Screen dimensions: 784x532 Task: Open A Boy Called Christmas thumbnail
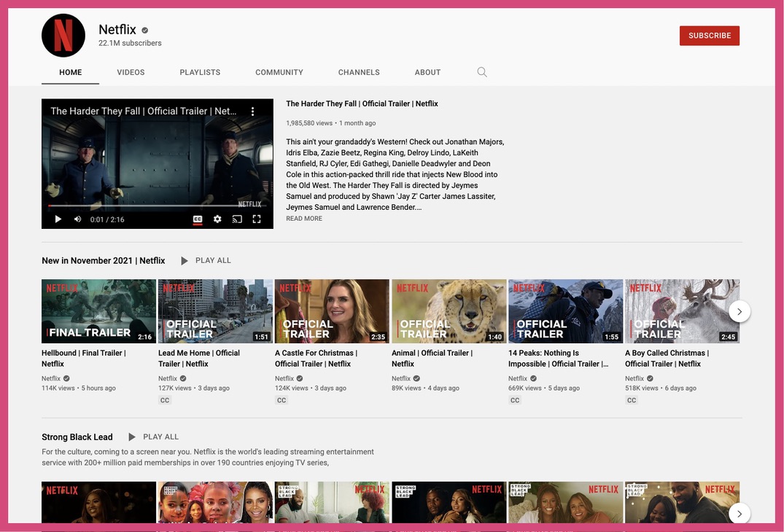682,311
